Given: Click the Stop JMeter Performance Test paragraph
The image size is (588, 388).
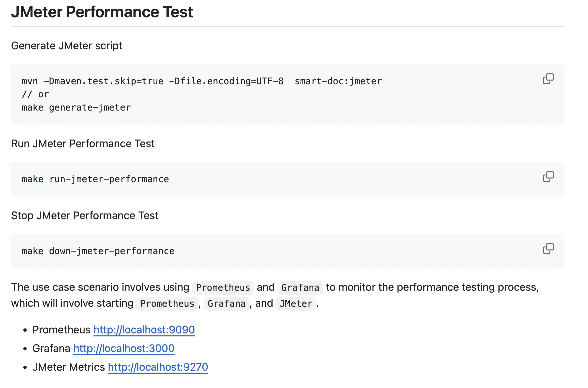Looking at the screenshot, I should point(85,215).
